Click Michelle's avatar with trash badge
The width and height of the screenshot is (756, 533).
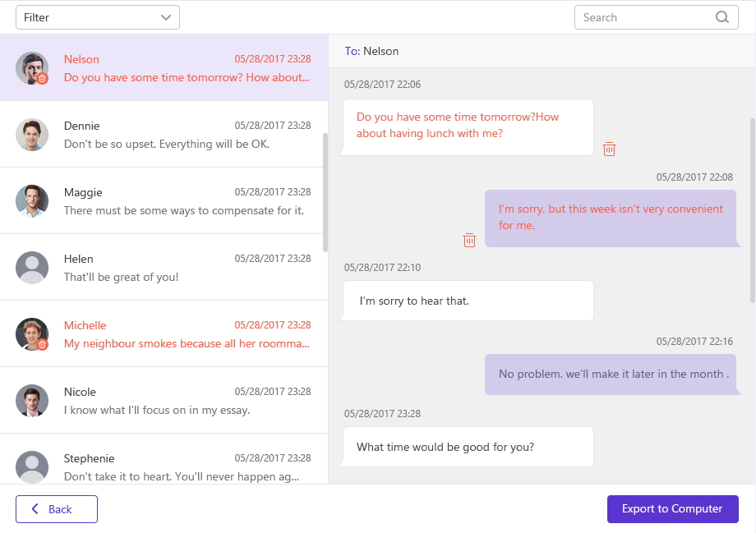(x=32, y=334)
